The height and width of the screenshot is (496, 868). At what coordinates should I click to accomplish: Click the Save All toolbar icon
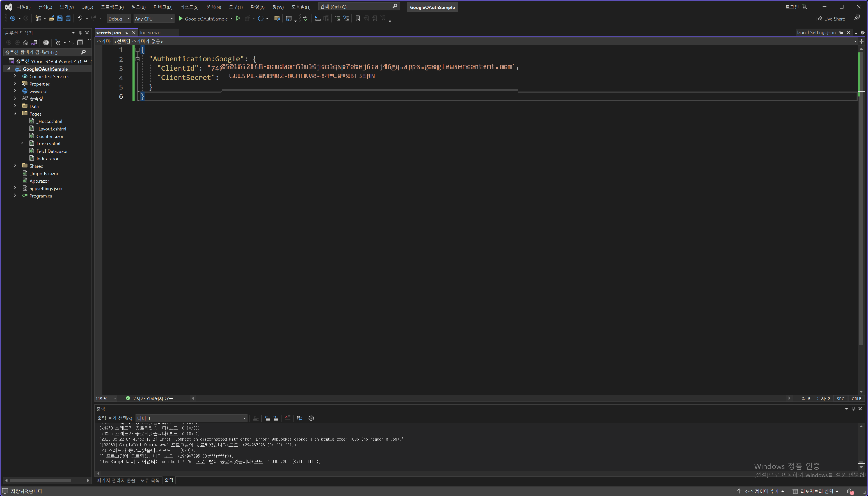[x=68, y=19]
